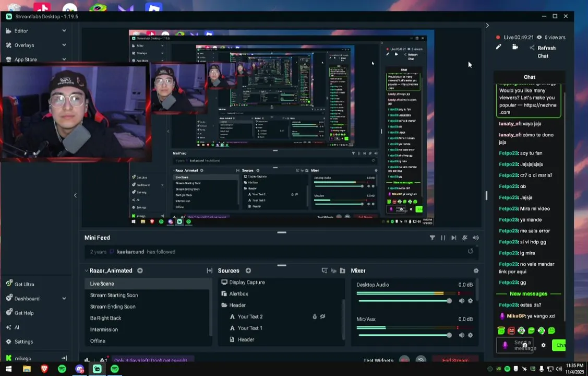Click the Test Widgets label
This screenshot has height=376, width=588.
pos(378,360)
